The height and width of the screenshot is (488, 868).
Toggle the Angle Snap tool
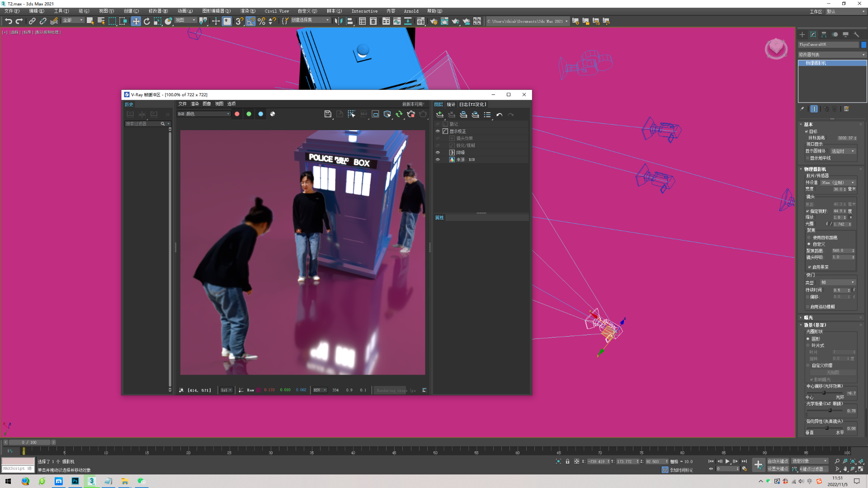[x=250, y=21]
